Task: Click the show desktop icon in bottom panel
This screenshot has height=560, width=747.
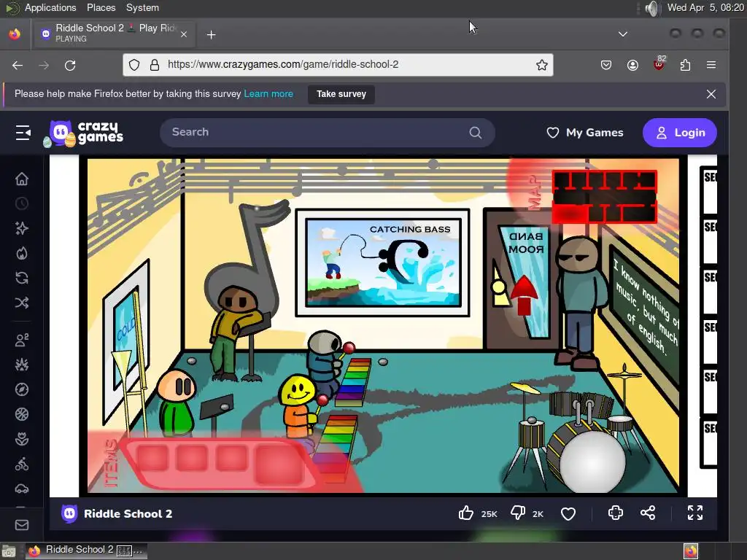Action: point(9,551)
